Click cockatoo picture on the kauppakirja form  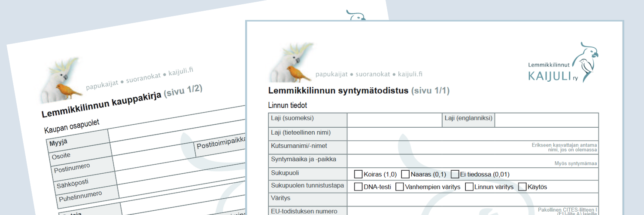pos(60,81)
